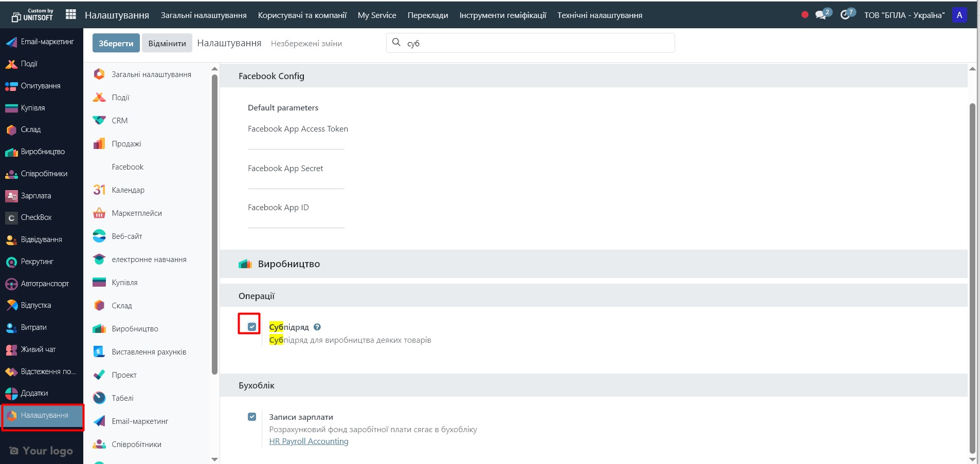This screenshot has width=980, height=464.
Task: Toggle the Записи зарплати checkbox
Action: click(252, 417)
